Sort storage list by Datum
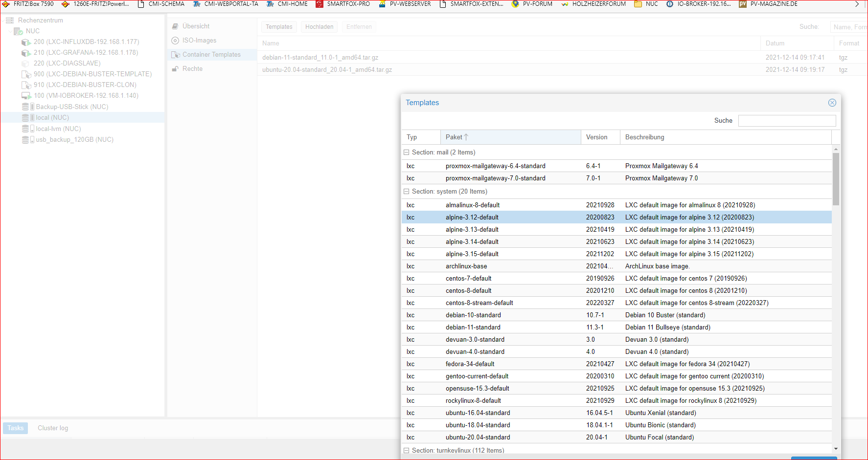The image size is (868, 460). click(797, 44)
